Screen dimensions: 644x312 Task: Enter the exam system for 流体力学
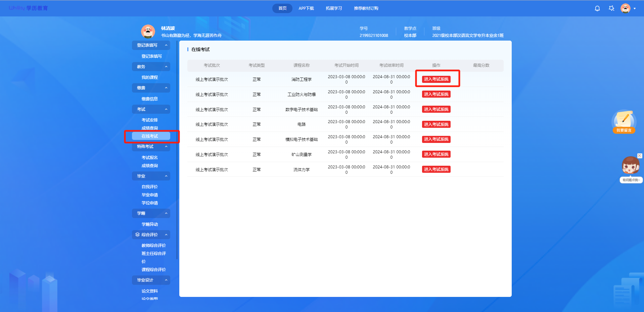coord(436,169)
